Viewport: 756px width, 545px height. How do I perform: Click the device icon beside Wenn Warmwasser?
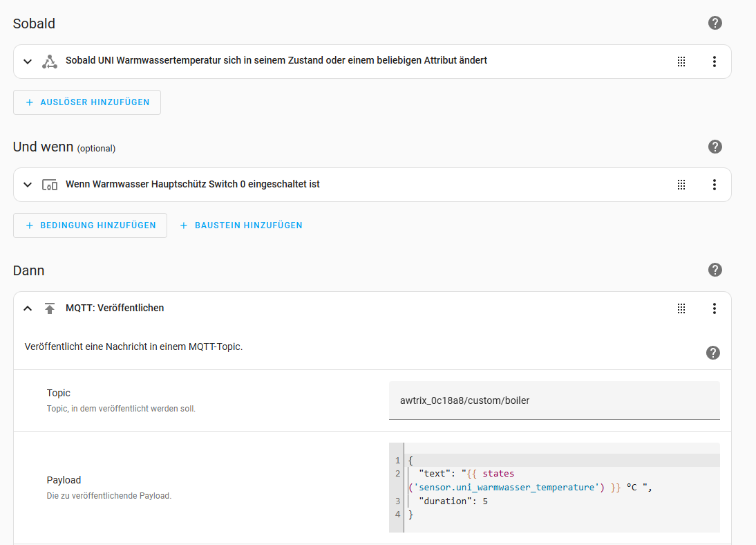click(50, 185)
